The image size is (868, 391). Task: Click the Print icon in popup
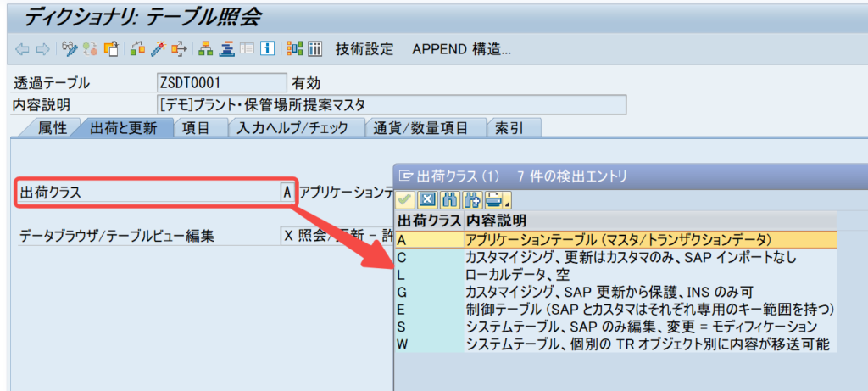tap(492, 199)
